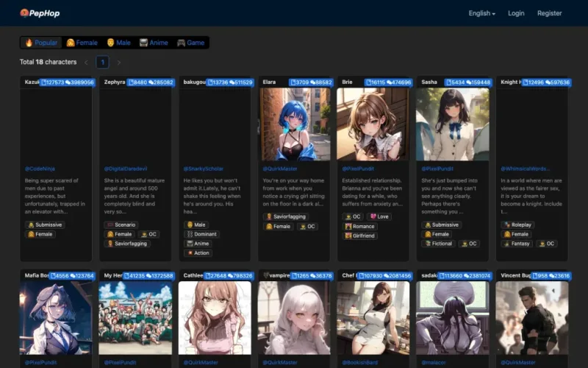Click the PepHop logo

tap(40, 13)
